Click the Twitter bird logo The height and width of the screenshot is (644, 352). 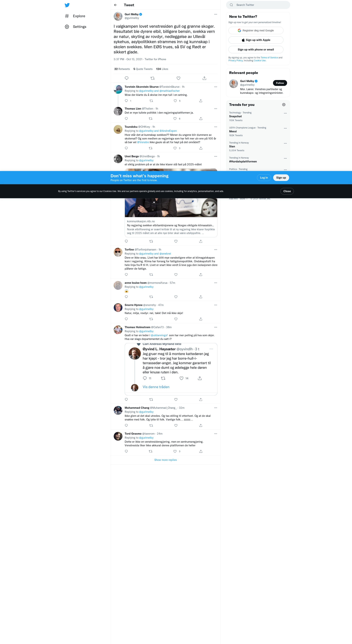pos(67,5)
